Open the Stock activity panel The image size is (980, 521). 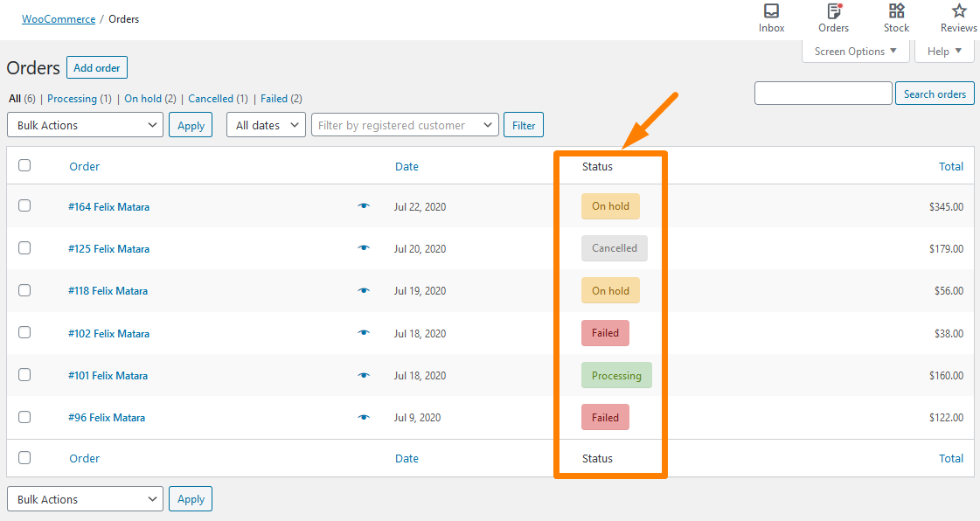point(896,18)
